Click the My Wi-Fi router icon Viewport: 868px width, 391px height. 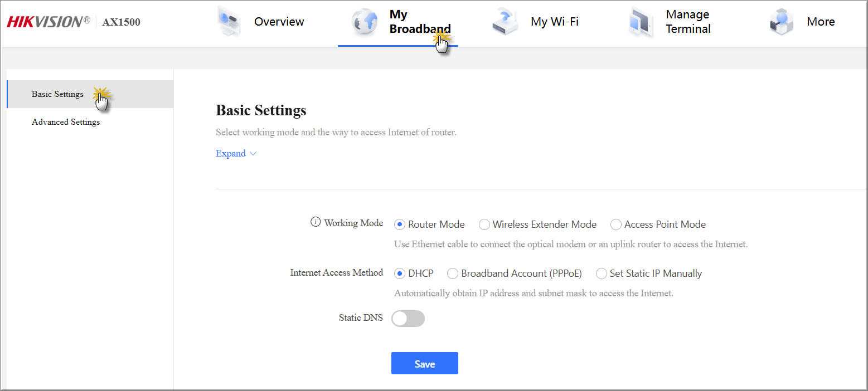click(x=506, y=22)
